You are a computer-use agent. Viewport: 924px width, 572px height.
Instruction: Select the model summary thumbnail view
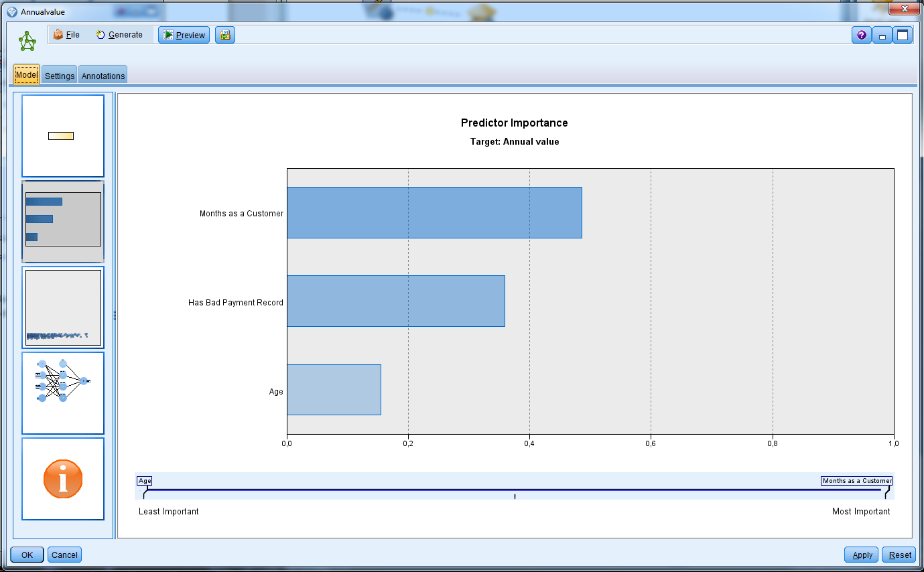pyautogui.click(x=63, y=136)
